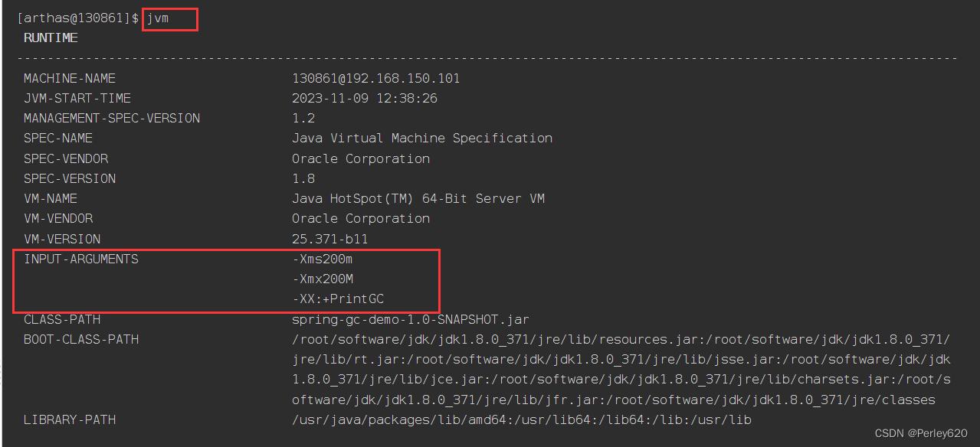Select the -Xms200m argument
The image size is (980, 447).
pos(323,259)
